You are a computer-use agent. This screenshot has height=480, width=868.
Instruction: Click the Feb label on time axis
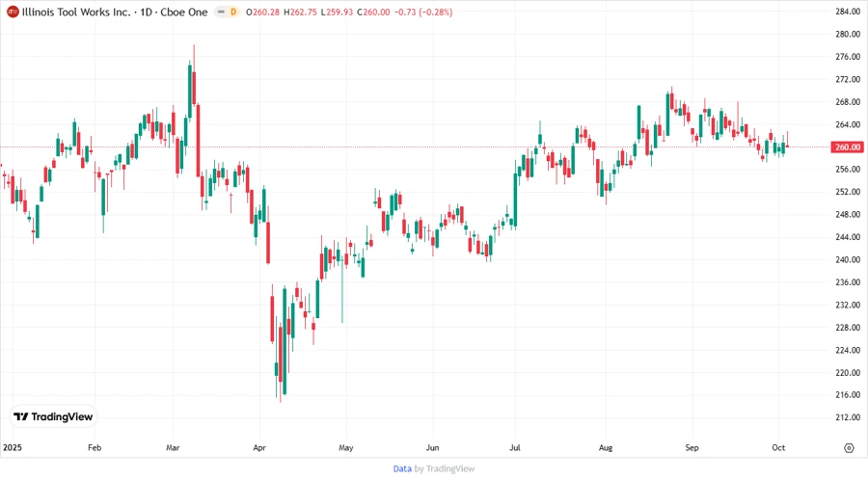[x=95, y=448]
